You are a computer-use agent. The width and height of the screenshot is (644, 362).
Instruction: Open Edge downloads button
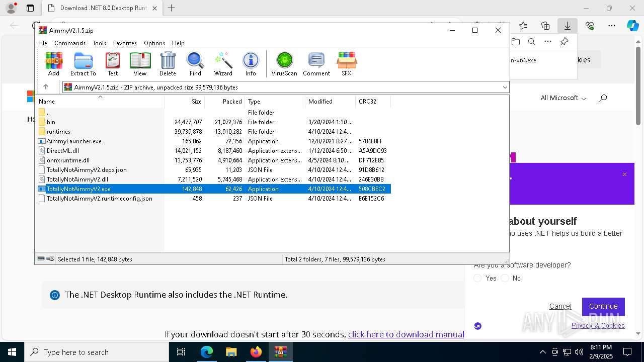coord(567,26)
